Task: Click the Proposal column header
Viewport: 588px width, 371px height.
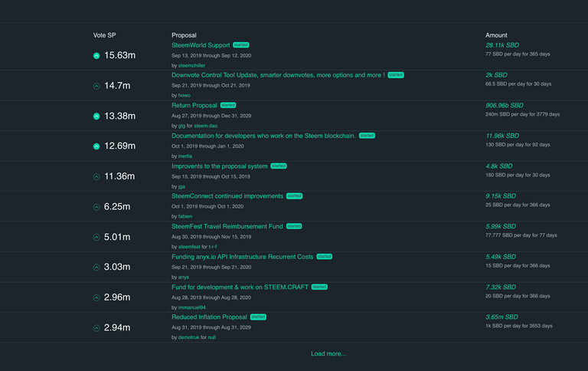Action: point(184,35)
